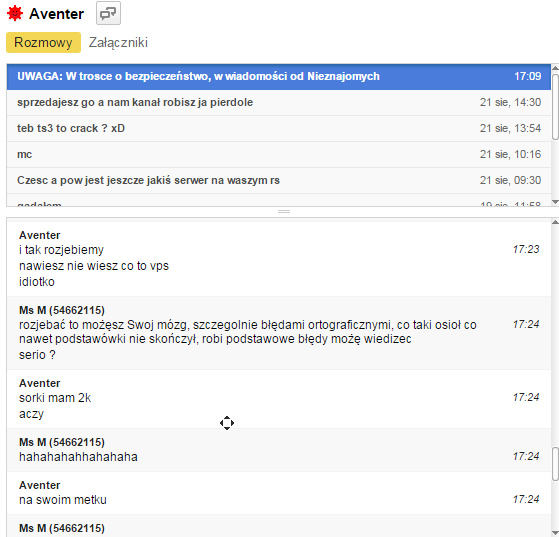The height and width of the screenshot is (537, 559).
Task: Click the red sun status icon
Action: 15,14
